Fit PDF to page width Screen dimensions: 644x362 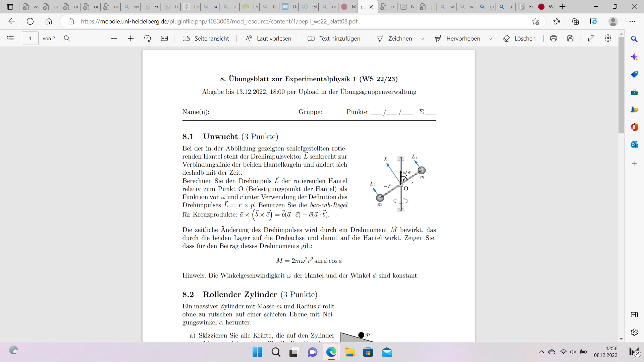(x=164, y=39)
